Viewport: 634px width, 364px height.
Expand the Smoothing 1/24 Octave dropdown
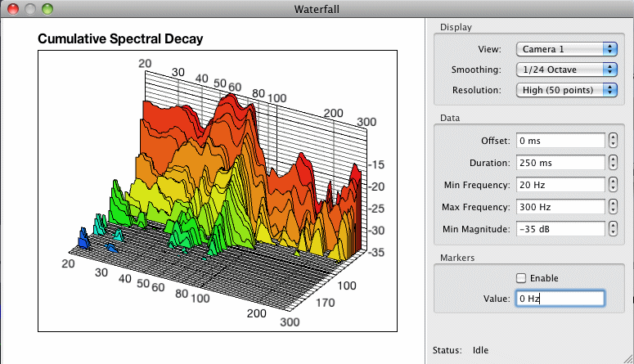click(566, 70)
